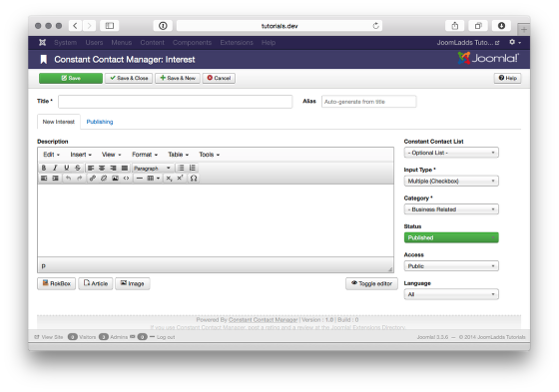This screenshot has width=559, height=392.
Task: Align text left in editor
Action: tap(91, 168)
